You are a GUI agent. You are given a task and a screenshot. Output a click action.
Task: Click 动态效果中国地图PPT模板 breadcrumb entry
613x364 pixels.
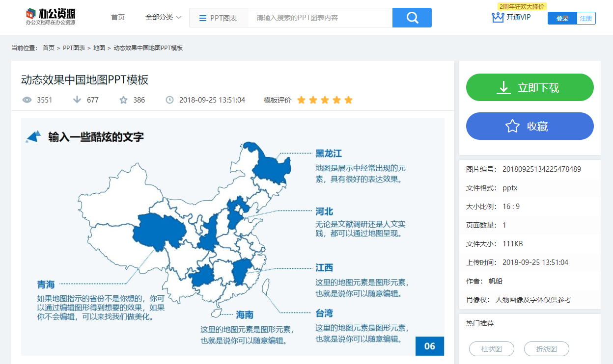[x=148, y=48]
